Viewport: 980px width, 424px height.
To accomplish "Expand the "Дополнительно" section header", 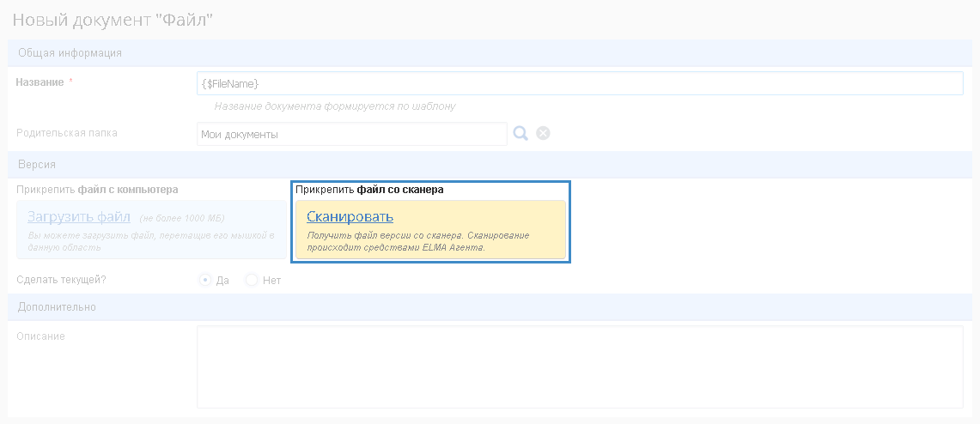I will (57, 306).
